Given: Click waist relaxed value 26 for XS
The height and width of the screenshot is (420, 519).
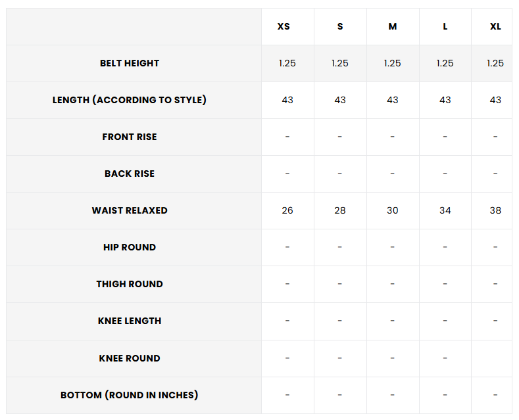Looking at the screenshot, I should [287, 210].
